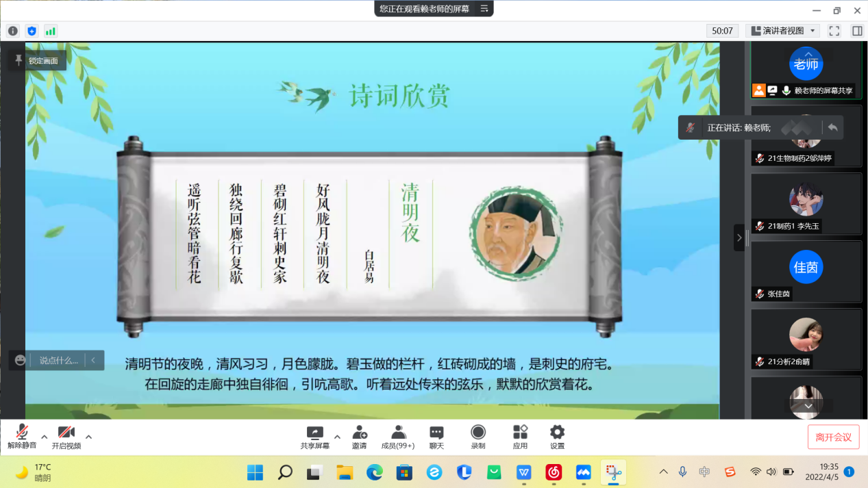Expand audio options arrow beside 解除静音
The height and width of the screenshot is (488, 868).
pos(45,437)
